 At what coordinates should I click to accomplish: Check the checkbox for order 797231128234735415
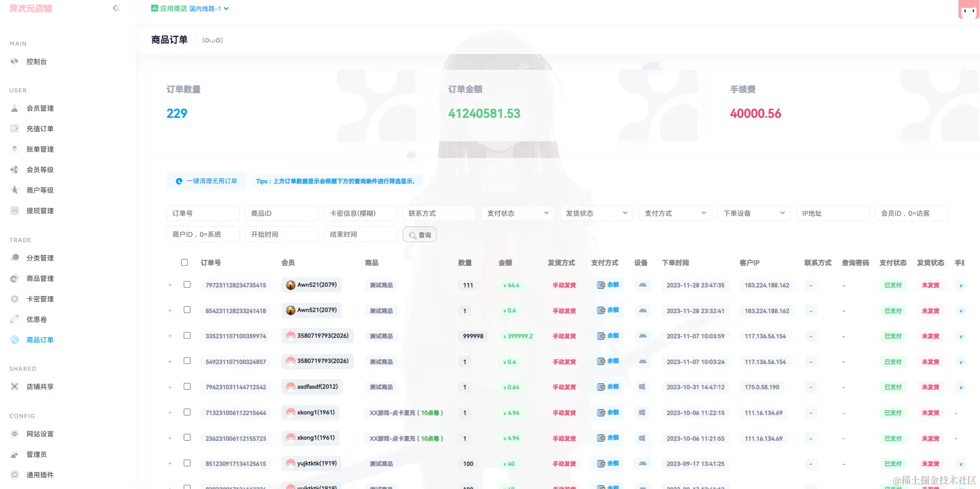pos(187,284)
